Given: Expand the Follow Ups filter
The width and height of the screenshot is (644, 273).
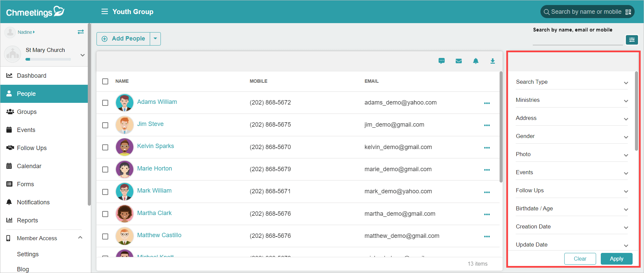Looking at the screenshot, I should click(x=572, y=191).
